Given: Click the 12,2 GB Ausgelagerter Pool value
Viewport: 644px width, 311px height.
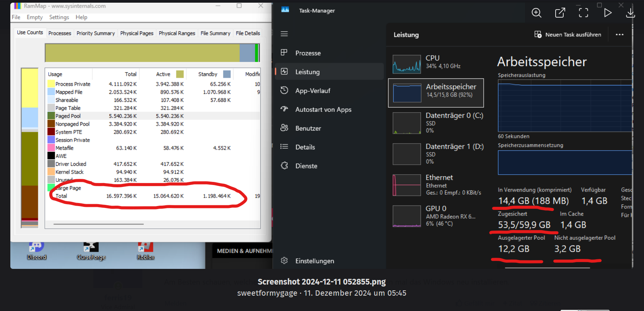Looking at the screenshot, I should 514,249.
